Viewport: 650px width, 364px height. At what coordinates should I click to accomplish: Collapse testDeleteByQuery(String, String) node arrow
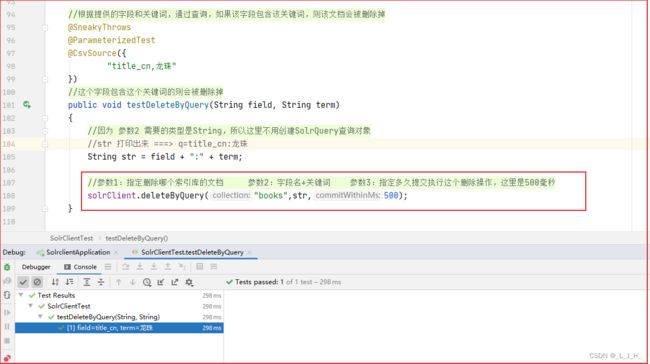tap(41, 316)
